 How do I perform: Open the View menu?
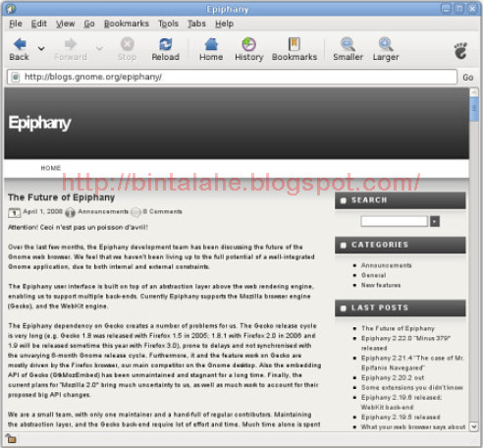click(65, 24)
